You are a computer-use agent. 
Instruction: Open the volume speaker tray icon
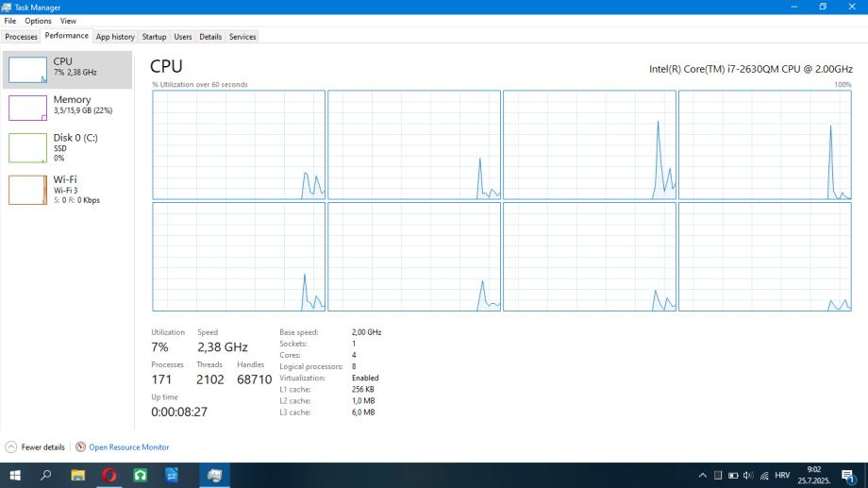[748, 476]
